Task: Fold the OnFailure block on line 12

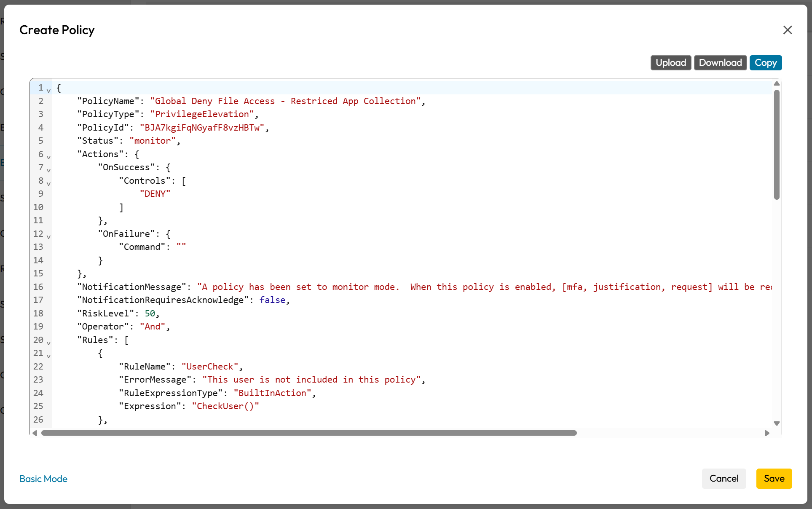Action: (48, 237)
